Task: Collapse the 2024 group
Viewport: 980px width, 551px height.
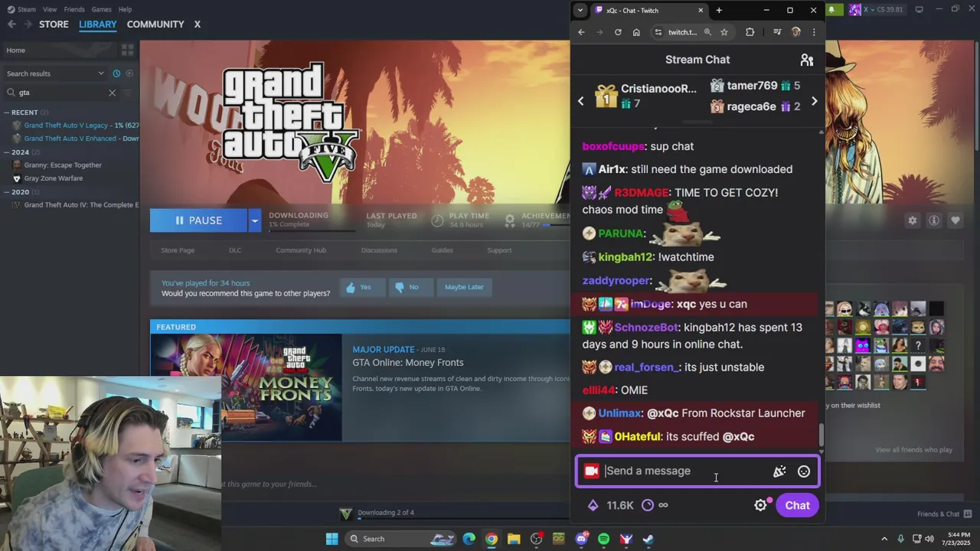Action: [x=7, y=152]
